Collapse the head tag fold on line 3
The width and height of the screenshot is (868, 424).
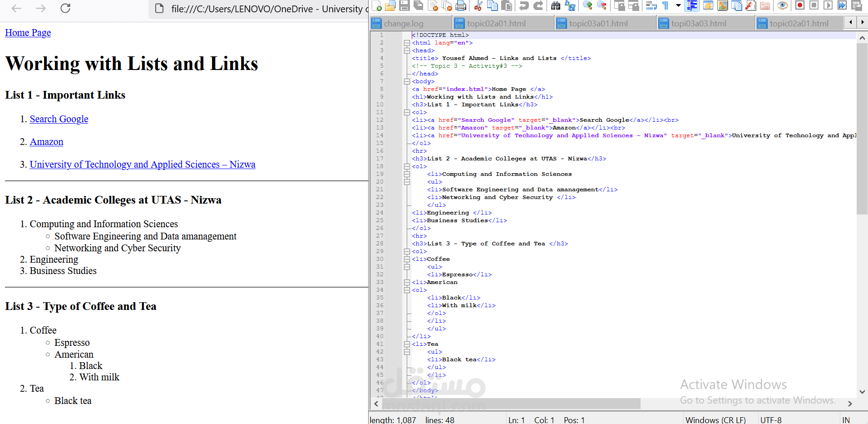point(407,50)
